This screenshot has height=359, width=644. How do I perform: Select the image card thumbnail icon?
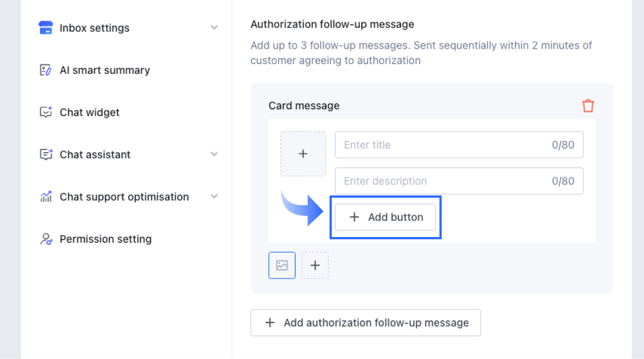click(x=282, y=265)
